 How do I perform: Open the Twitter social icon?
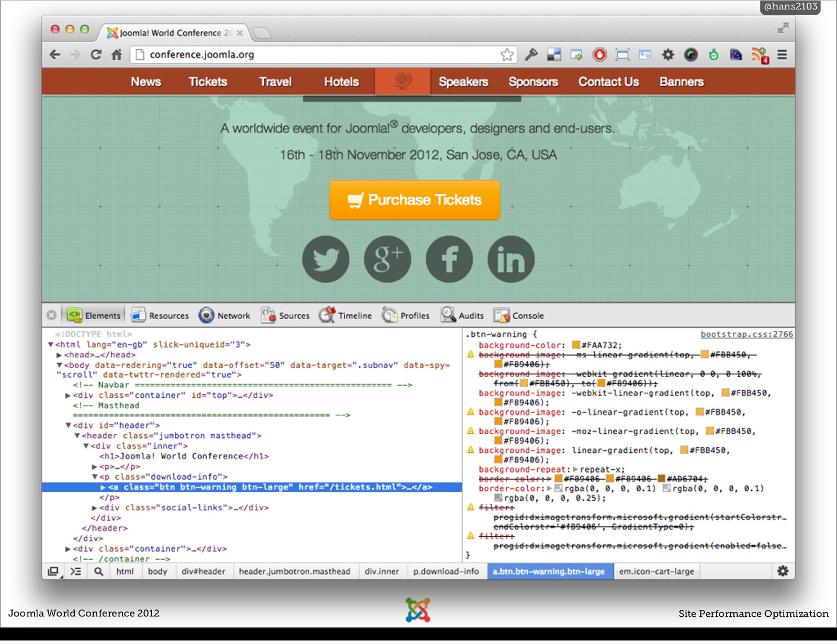pyautogui.click(x=325, y=259)
